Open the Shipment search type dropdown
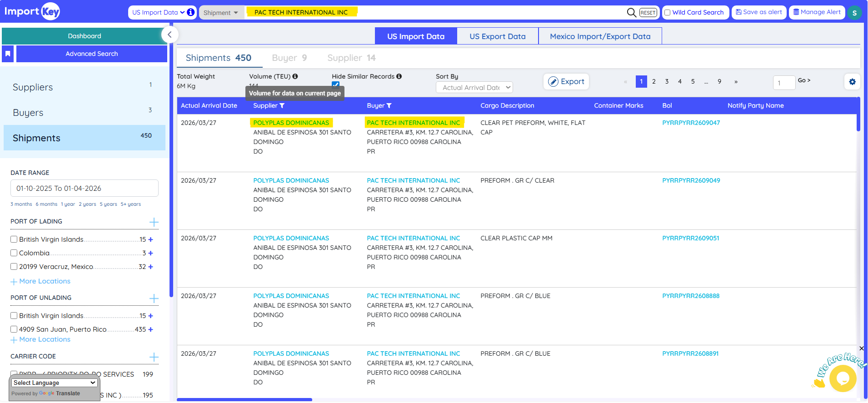868x403 pixels. pyautogui.click(x=221, y=13)
